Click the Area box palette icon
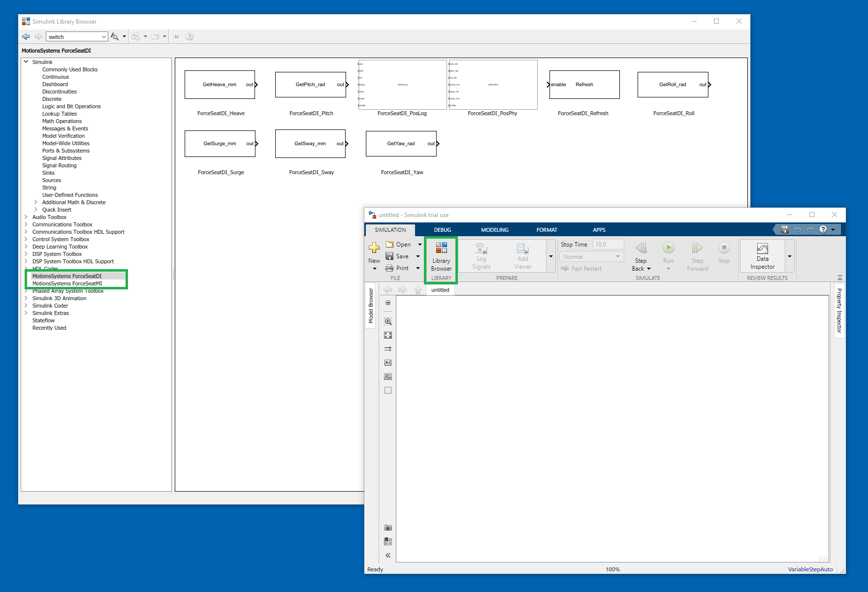 tap(388, 390)
